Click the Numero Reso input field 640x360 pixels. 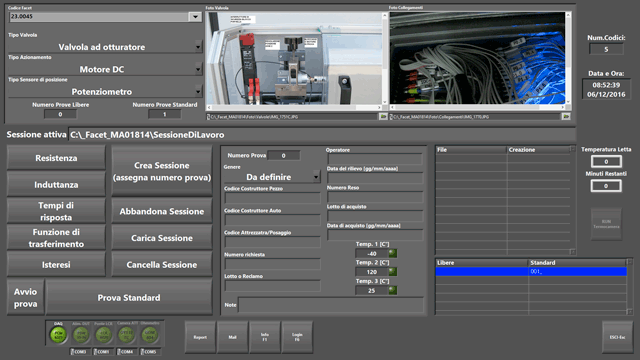coord(375,197)
